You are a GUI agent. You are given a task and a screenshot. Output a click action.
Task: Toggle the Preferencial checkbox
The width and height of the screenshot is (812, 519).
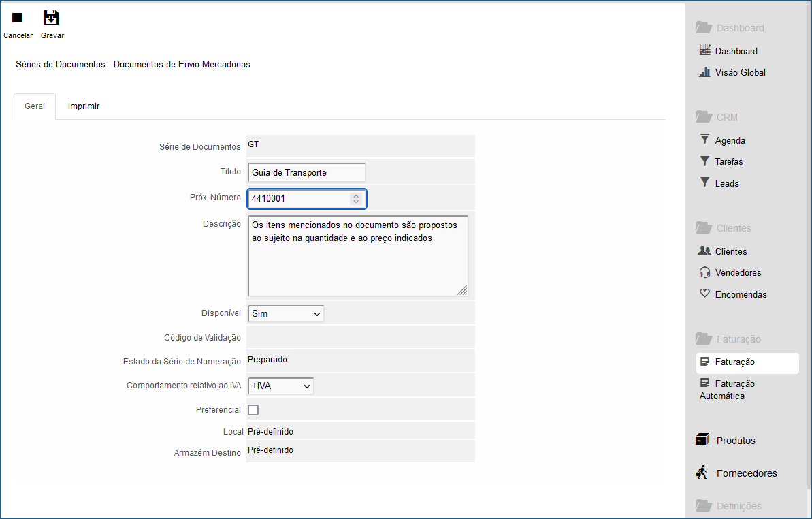253,410
